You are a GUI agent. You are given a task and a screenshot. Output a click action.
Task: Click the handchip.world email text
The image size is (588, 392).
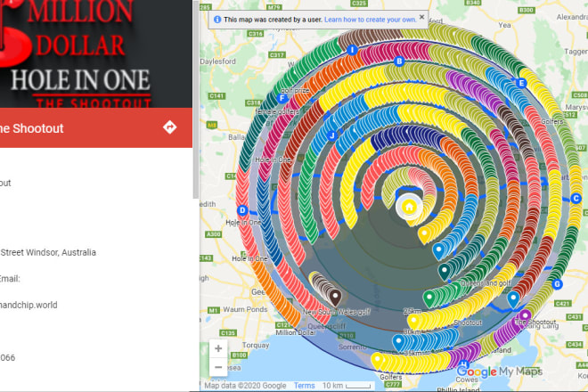[29, 305]
